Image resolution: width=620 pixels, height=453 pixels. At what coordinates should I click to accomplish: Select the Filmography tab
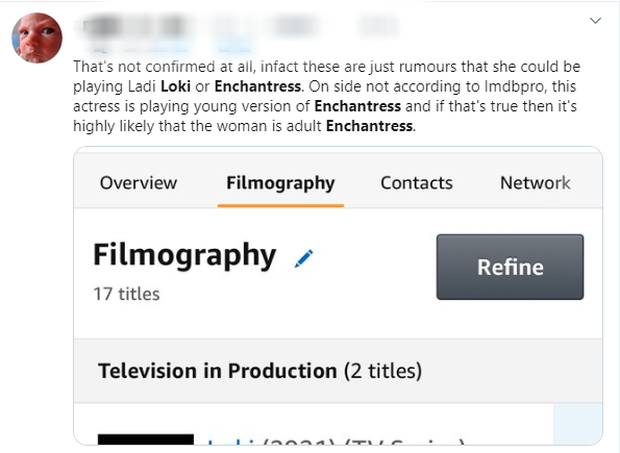pyautogui.click(x=280, y=183)
